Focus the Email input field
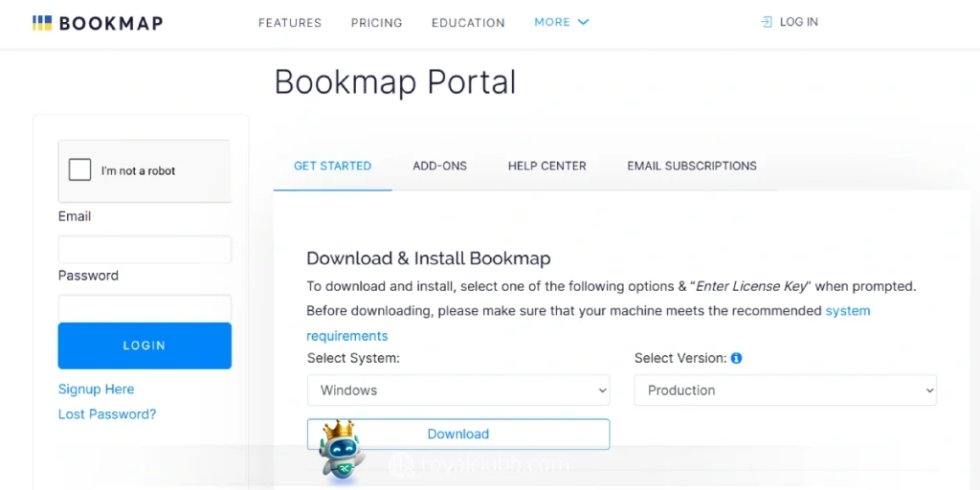Viewport: 980px width, 490px height. point(145,250)
